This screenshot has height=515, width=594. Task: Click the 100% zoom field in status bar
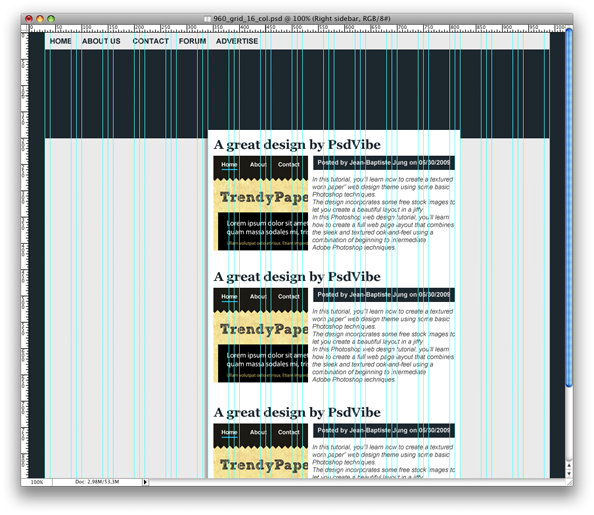37,482
